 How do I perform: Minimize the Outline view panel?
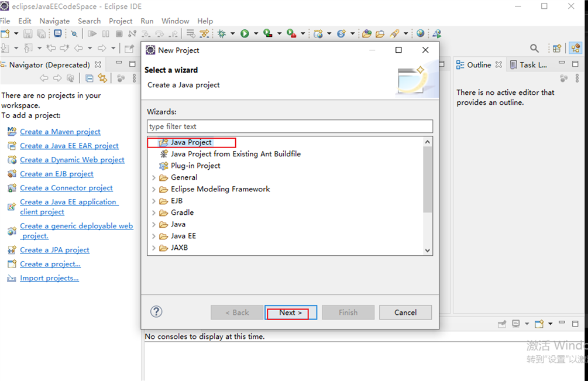[x=562, y=63]
